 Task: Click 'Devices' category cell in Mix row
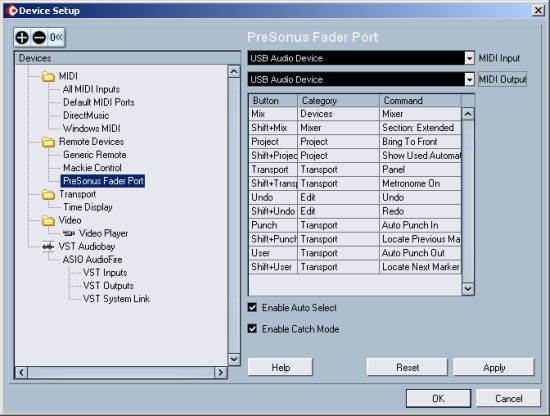(338, 114)
